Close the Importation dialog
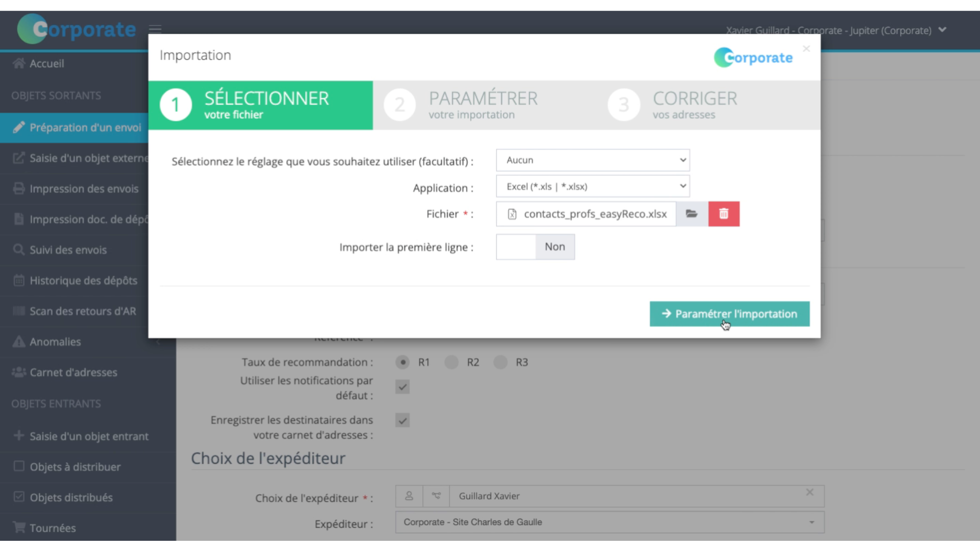This screenshot has width=980, height=551. (x=806, y=48)
